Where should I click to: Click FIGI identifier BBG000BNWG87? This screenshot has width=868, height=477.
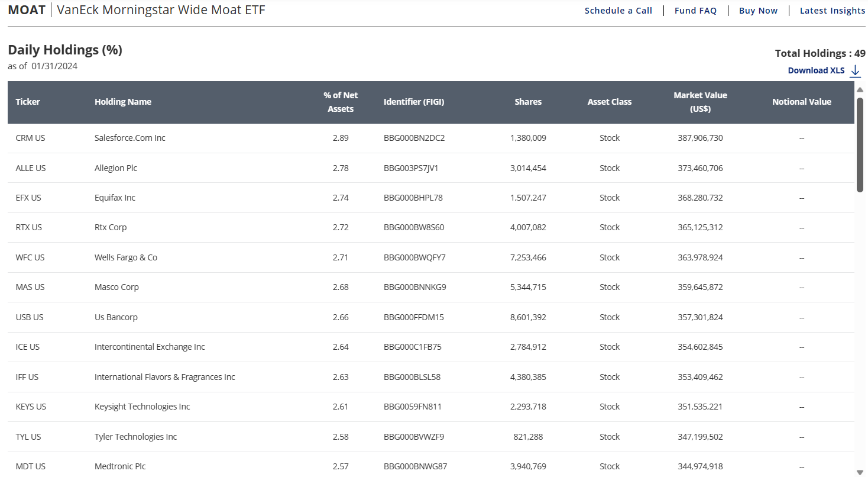[416, 466]
